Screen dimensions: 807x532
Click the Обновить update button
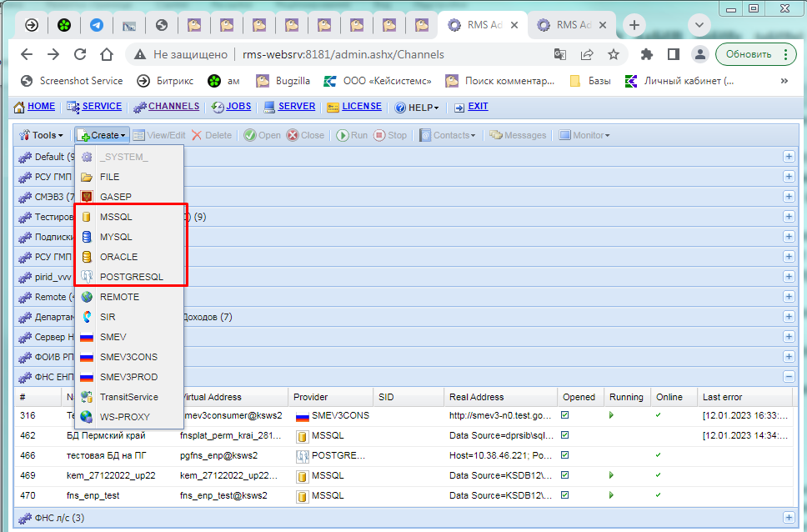click(x=749, y=54)
